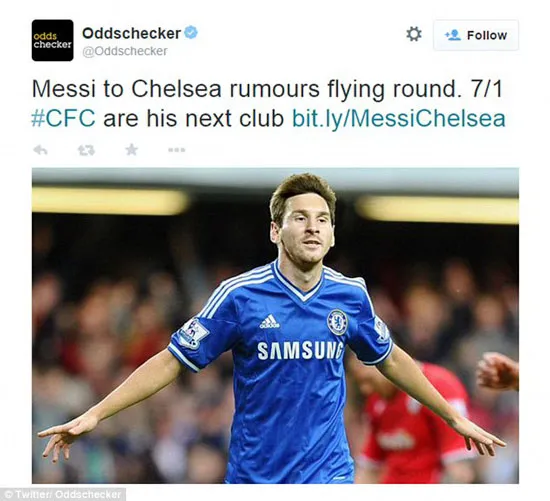
Task: Open the #CFC hashtag
Action: tap(63, 118)
